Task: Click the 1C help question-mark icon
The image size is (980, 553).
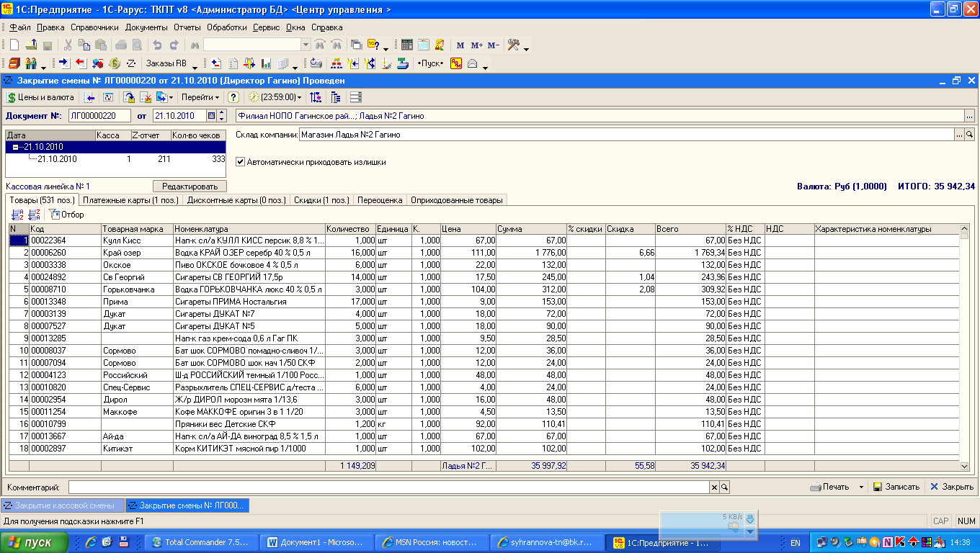Action: pos(373,45)
